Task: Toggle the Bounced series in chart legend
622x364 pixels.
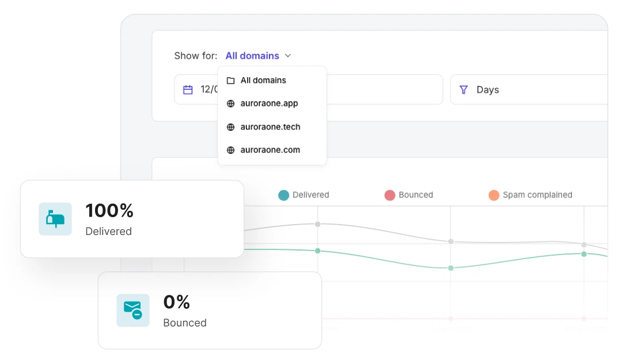Action: [x=409, y=195]
